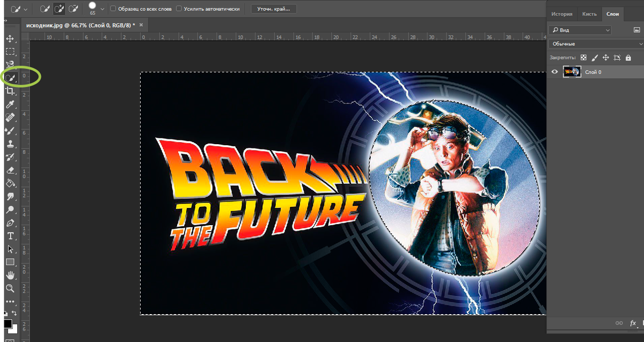Viewport: 644px width, 342px height.
Task: Click the link layers chain icon
Action: pos(619,323)
